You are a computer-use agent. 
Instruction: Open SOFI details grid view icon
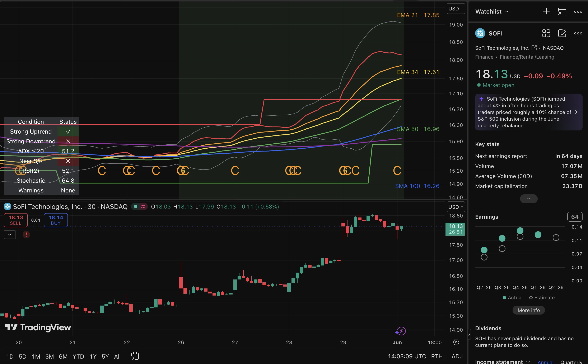click(x=546, y=33)
